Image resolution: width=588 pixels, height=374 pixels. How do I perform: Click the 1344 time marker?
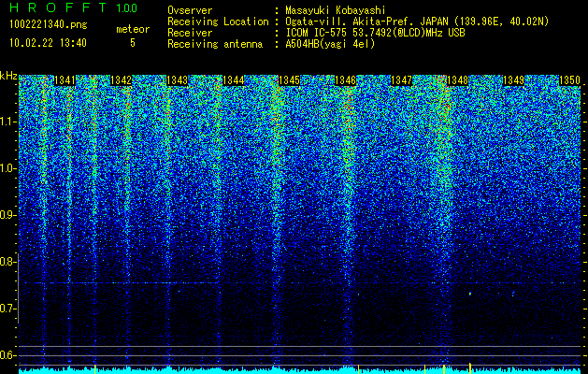coord(234,80)
